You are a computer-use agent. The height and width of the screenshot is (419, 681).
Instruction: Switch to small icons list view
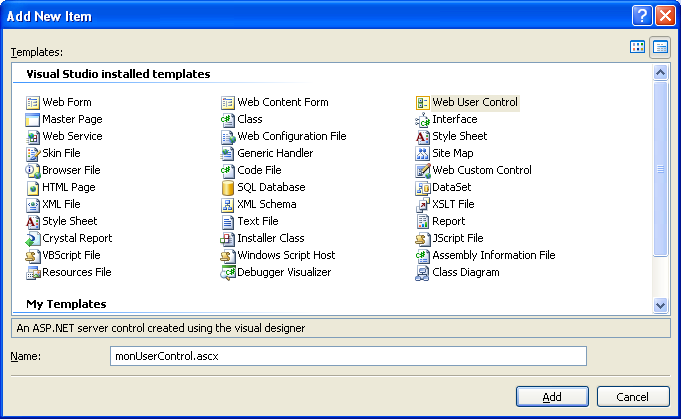tap(660, 47)
